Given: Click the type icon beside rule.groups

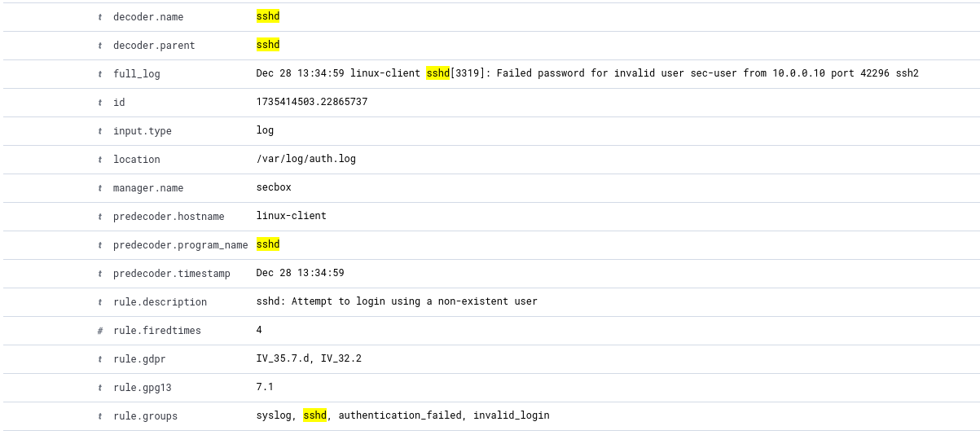Looking at the screenshot, I should click(x=100, y=416).
